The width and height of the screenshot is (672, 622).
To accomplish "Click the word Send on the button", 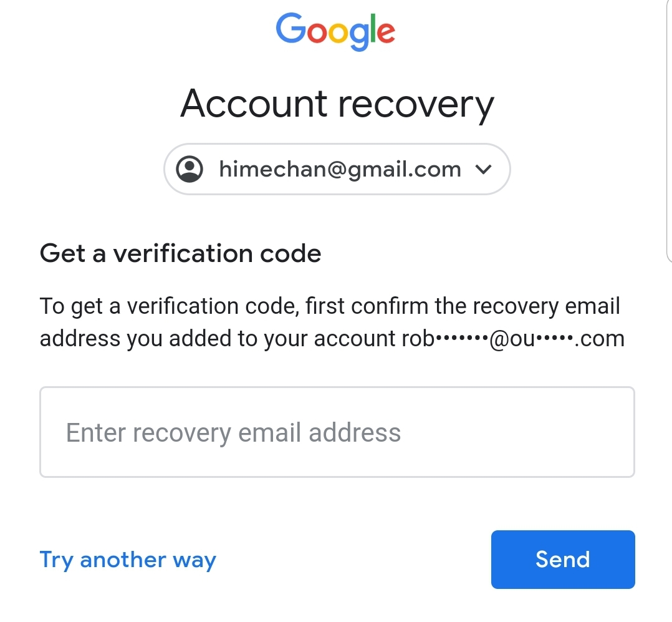I will pyautogui.click(x=563, y=560).
